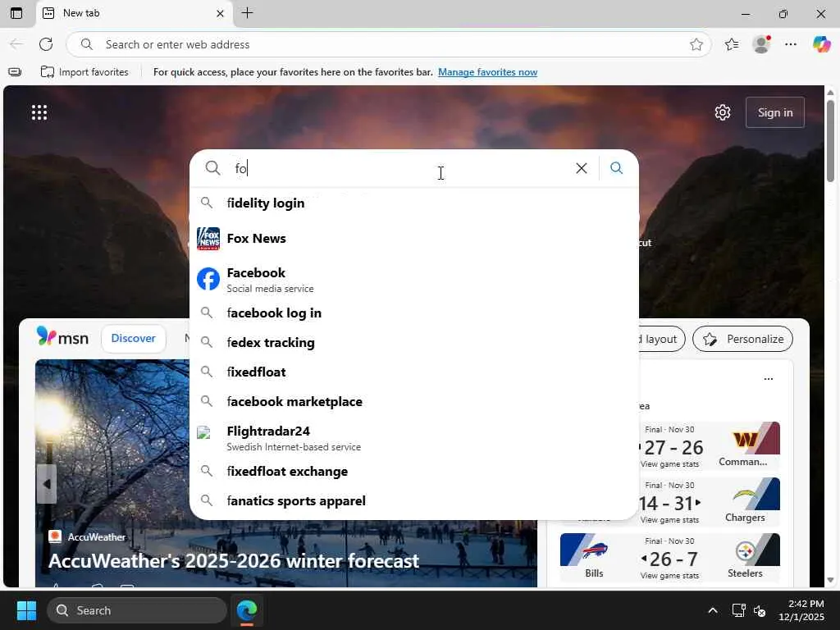Viewport: 840px width, 630px height.
Task: Add this page to favorites star
Action: click(x=696, y=44)
